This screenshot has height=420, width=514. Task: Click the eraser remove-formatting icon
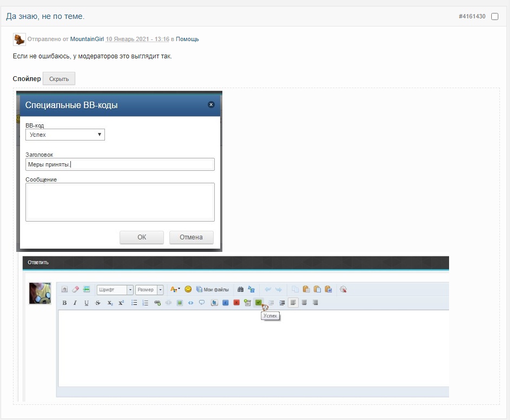76,289
